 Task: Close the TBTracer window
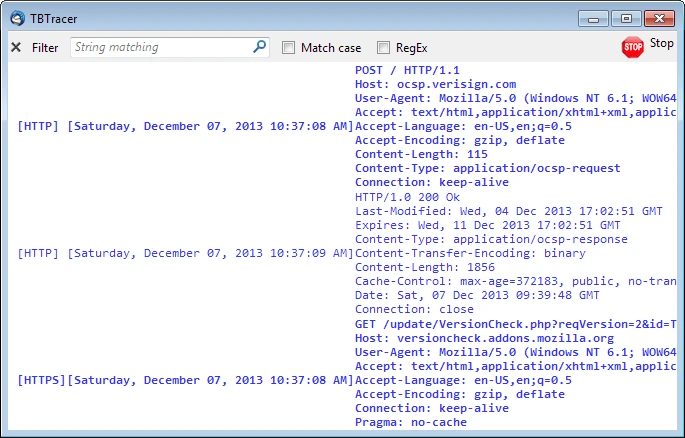click(658, 17)
